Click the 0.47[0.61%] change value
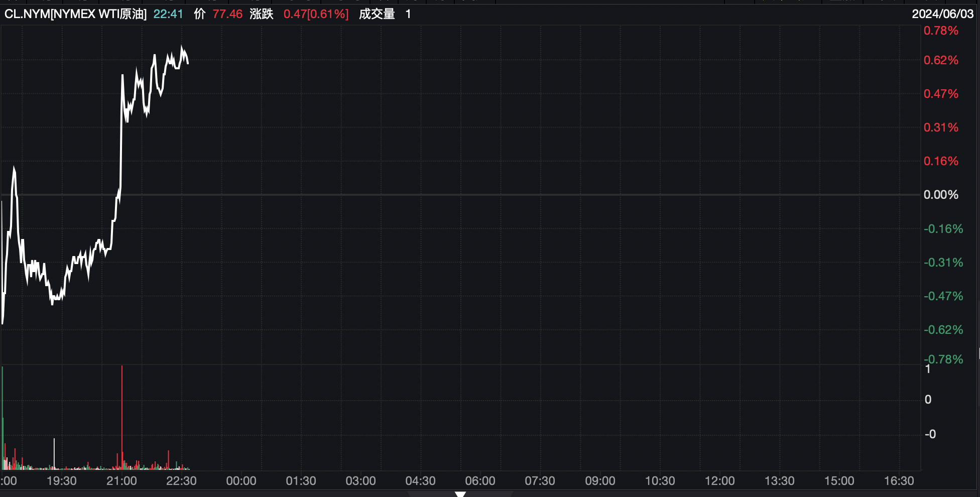Viewport: 980px width, 497px height. (316, 14)
